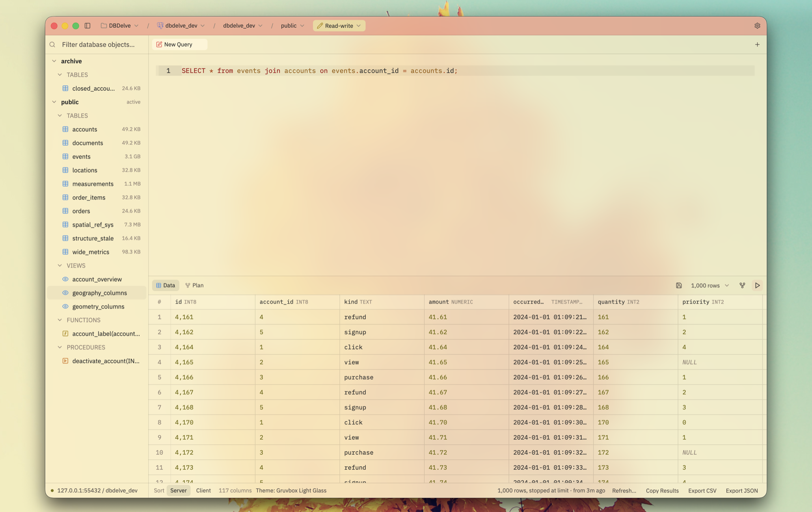Click the save results disk icon
Viewport: 812px width, 512px height.
click(679, 285)
